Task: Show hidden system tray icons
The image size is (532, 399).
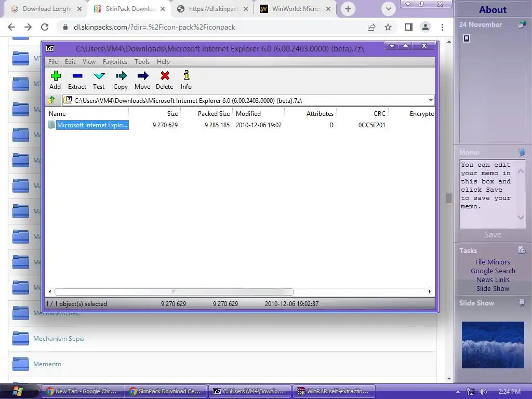Action: (x=458, y=392)
